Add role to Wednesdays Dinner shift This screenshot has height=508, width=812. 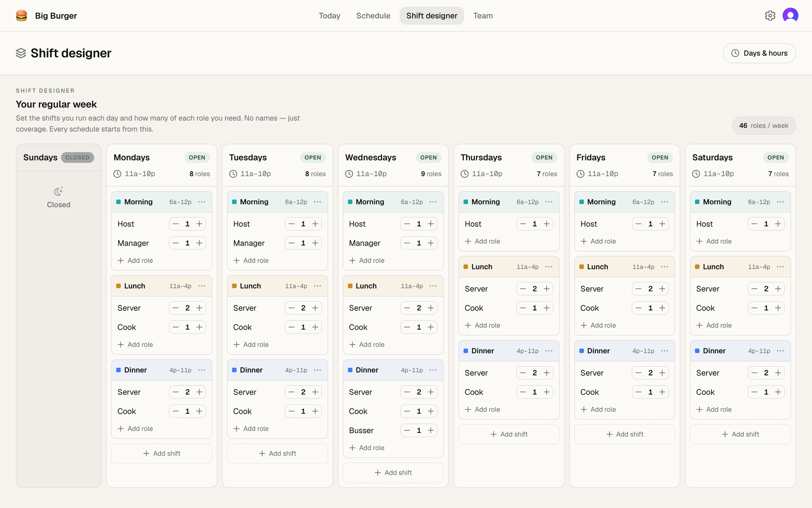(367, 448)
